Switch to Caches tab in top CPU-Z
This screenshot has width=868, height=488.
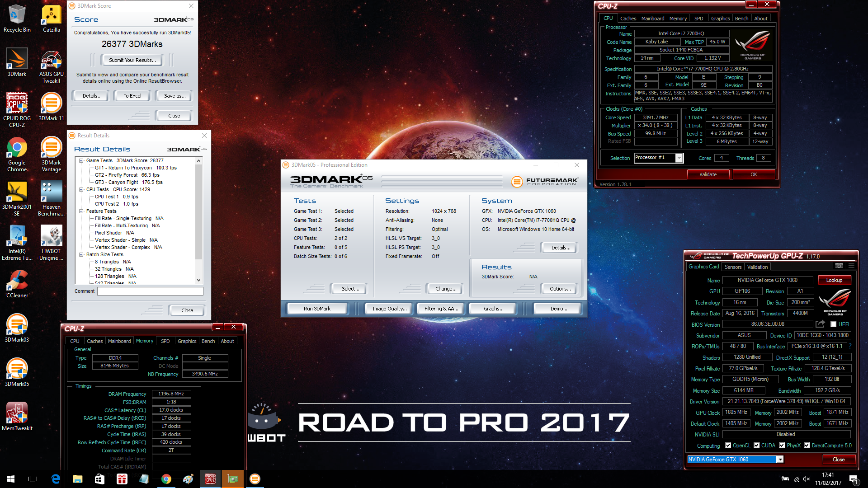[628, 19]
